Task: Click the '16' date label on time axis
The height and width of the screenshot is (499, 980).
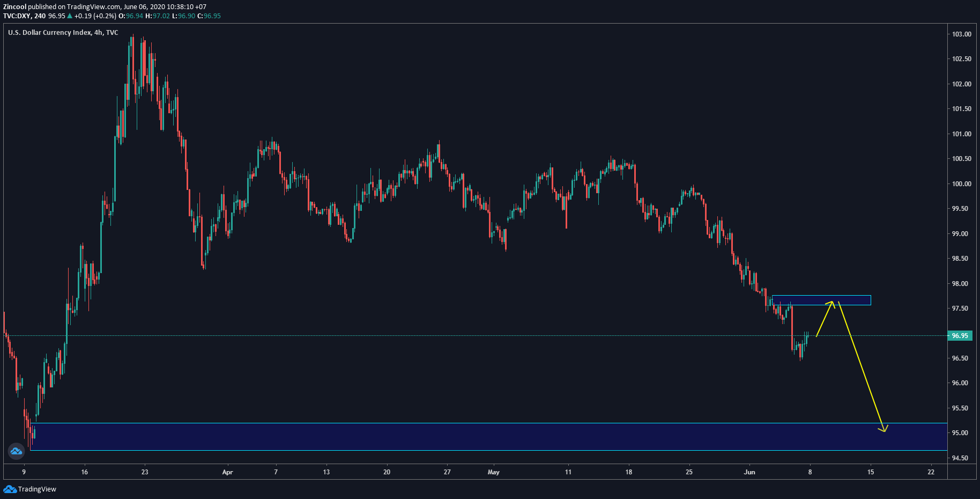Action: pyautogui.click(x=84, y=472)
